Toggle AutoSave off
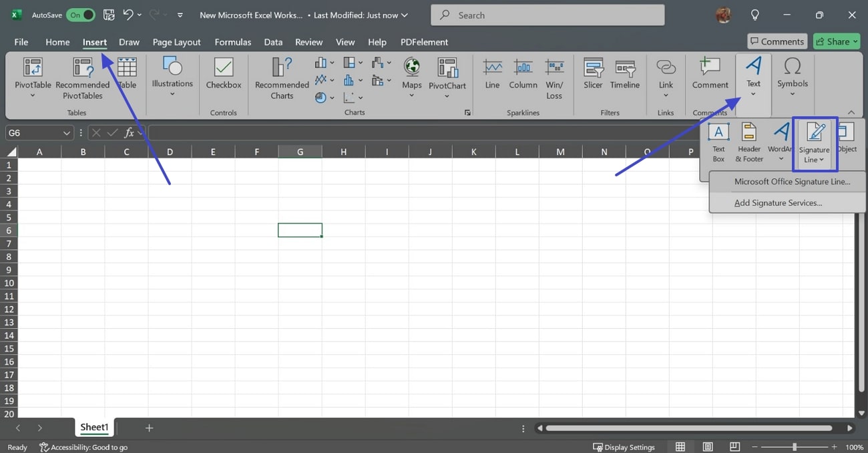Image resolution: width=868 pixels, height=453 pixels. 80,14
